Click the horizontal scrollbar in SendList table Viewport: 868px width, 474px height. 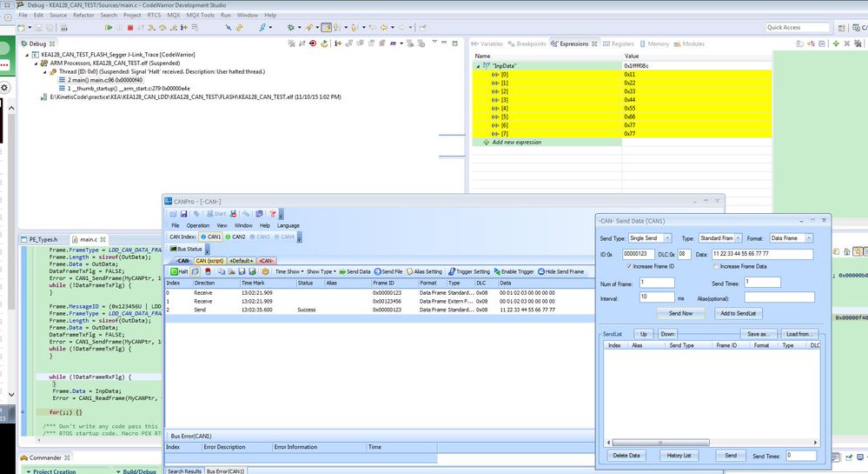coord(659,443)
